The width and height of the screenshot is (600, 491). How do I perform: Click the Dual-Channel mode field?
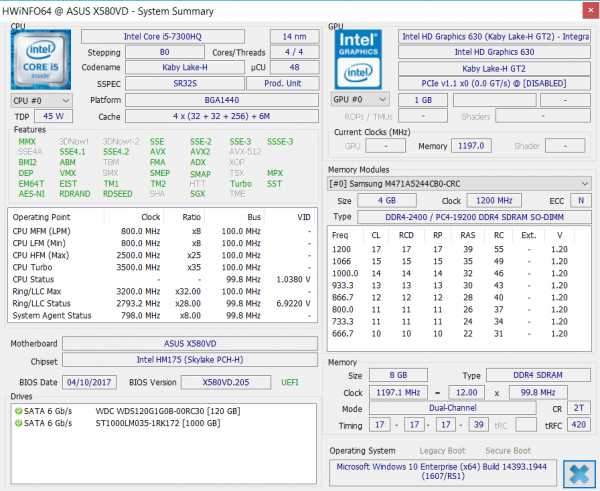tap(453, 408)
